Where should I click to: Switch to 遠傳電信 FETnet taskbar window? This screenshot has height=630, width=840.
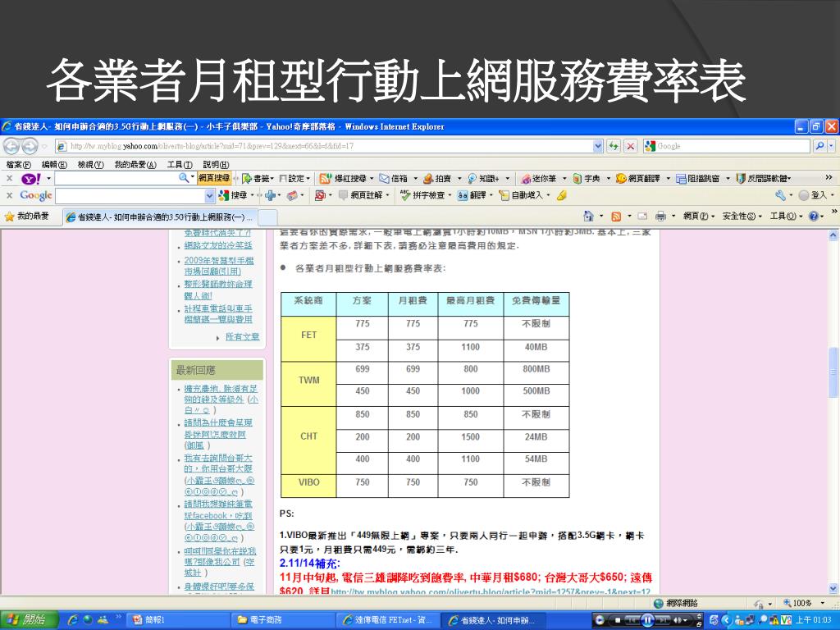388,620
